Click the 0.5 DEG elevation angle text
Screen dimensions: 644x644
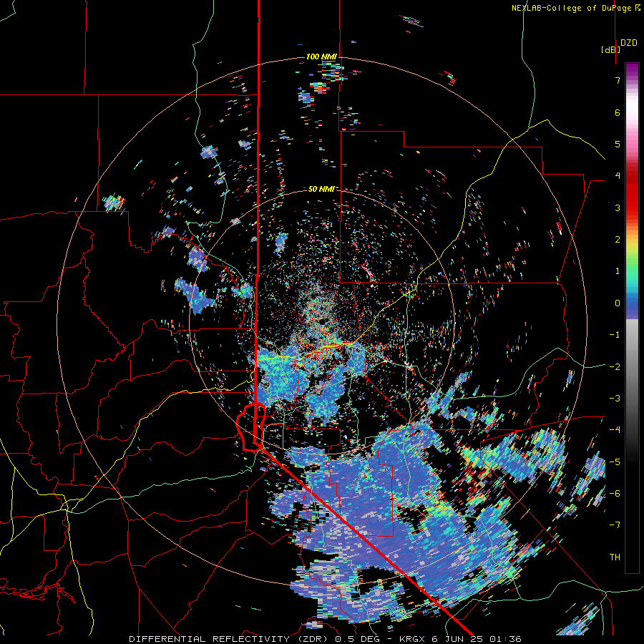coord(357,639)
